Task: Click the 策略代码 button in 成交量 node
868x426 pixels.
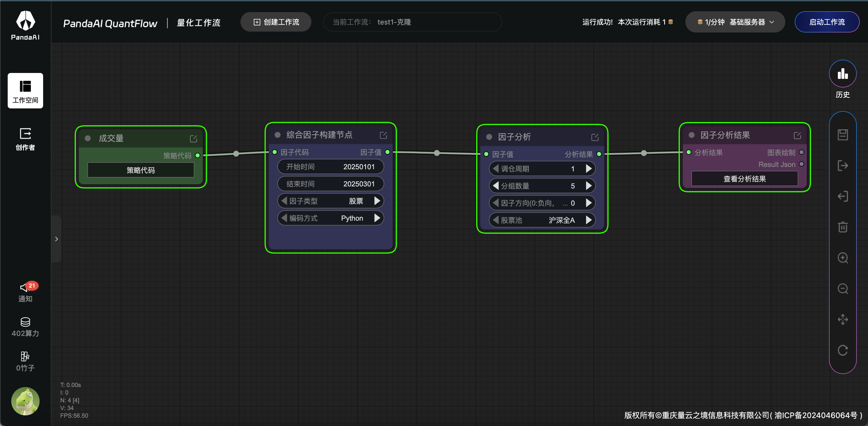Action: click(141, 170)
